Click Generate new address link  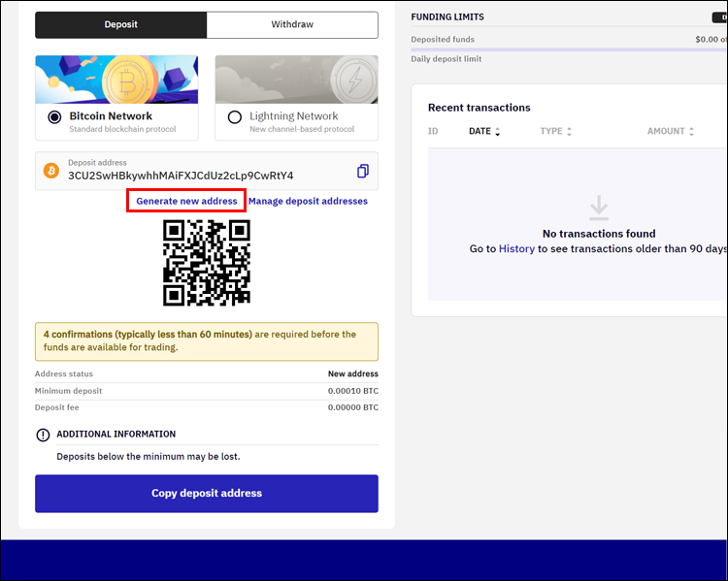tap(186, 201)
